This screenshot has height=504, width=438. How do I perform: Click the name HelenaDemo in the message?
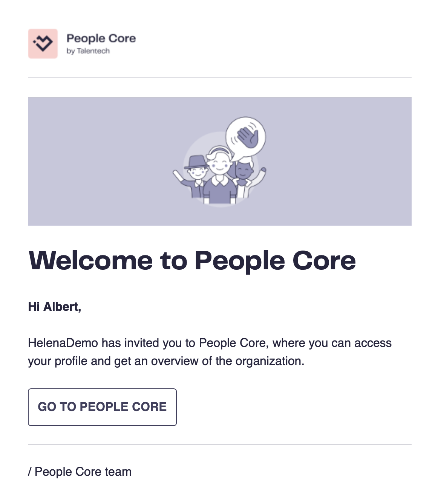coord(63,343)
